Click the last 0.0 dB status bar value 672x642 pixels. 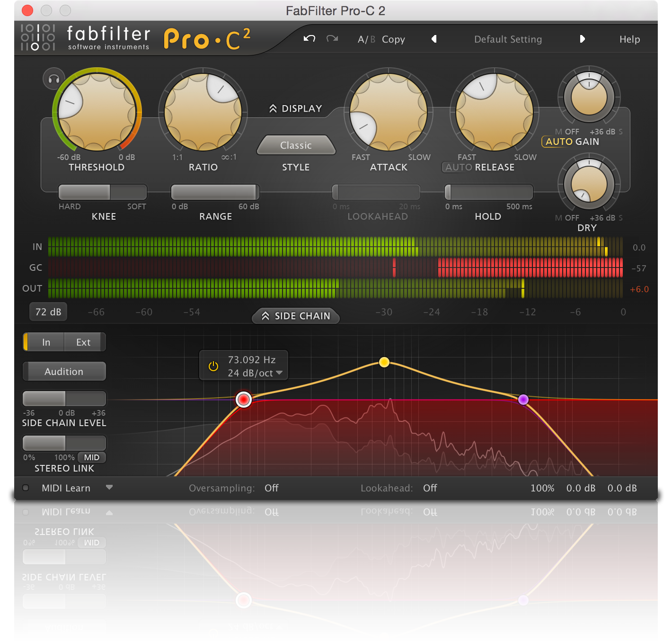pos(622,488)
